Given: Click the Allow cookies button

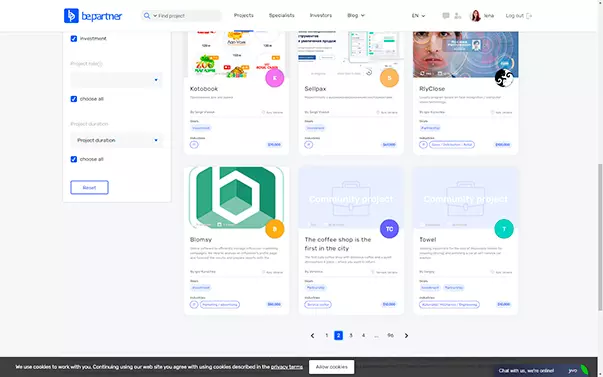Looking at the screenshot, I should [x=331, y=367].
